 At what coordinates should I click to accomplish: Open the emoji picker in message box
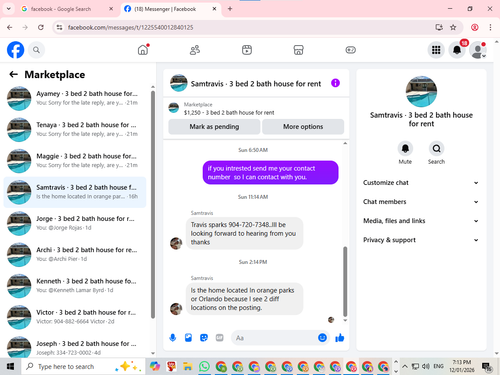pyautogui.click(x=322, y=338)
